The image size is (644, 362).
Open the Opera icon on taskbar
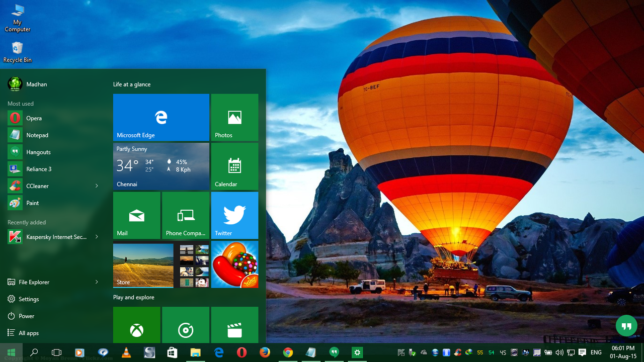pos(242,352)
